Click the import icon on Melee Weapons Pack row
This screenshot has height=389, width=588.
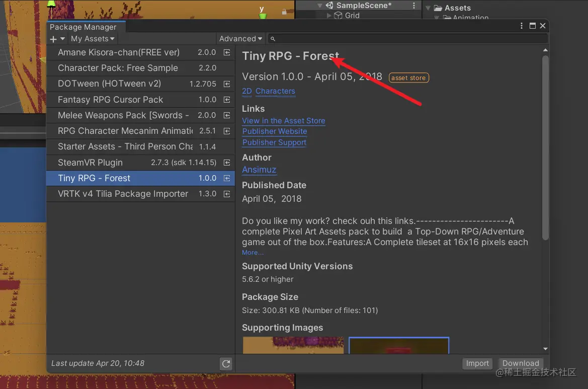(227, 116)
